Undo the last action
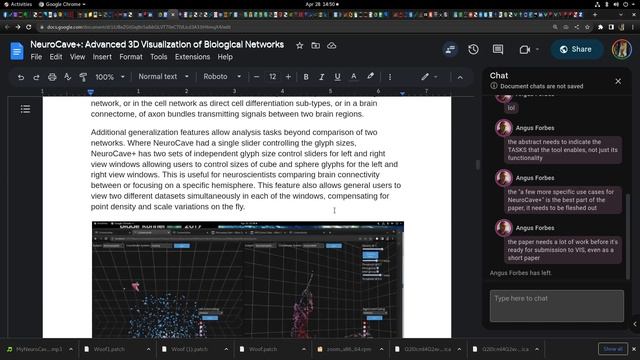 click(x=21, y=77)
